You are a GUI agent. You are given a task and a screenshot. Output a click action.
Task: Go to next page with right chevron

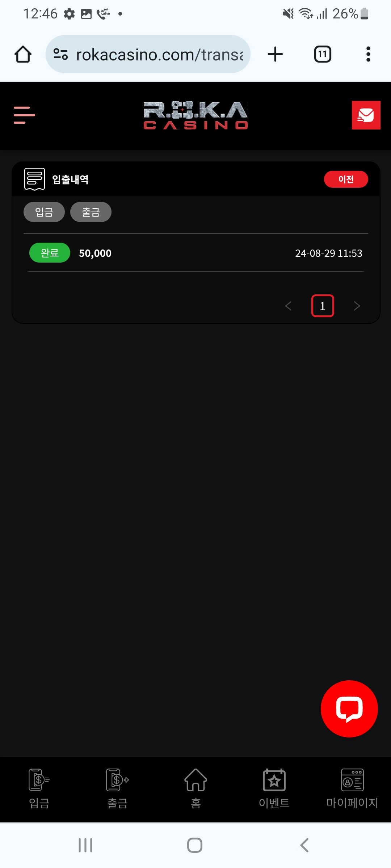point(357,306)
